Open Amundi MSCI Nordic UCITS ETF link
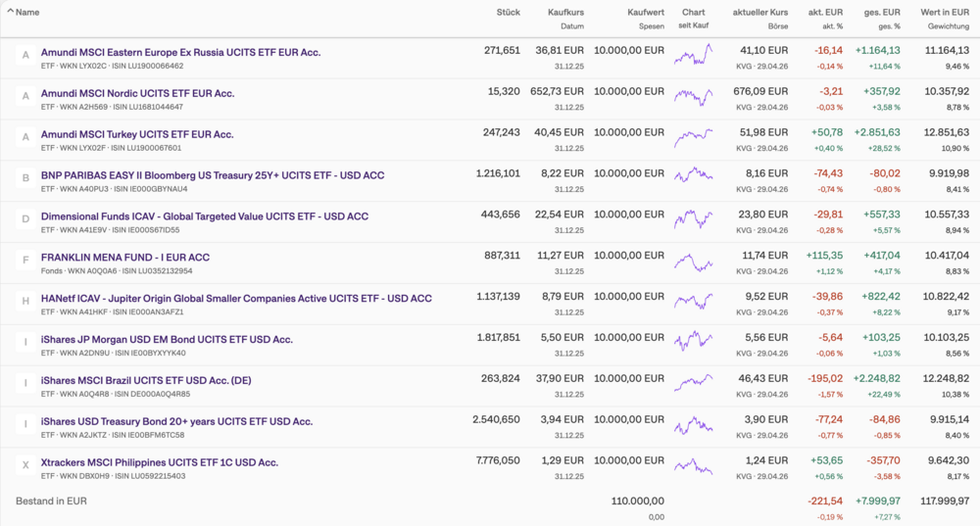Screen dimensions: 980x526 137,94
